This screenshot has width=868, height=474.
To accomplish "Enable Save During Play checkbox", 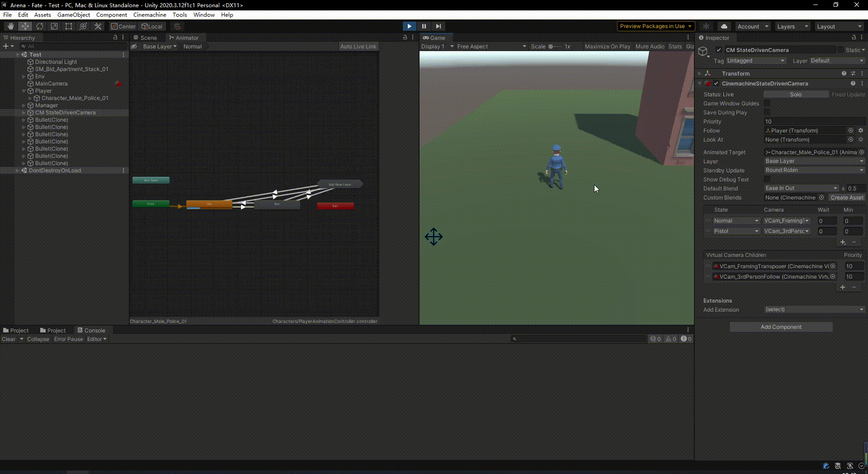I will 767,112.
